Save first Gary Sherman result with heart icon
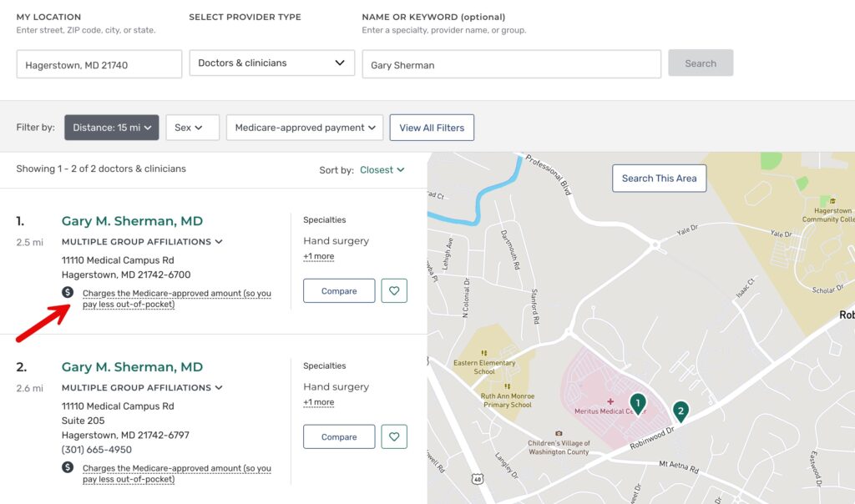855x504 pixels. 394,291
